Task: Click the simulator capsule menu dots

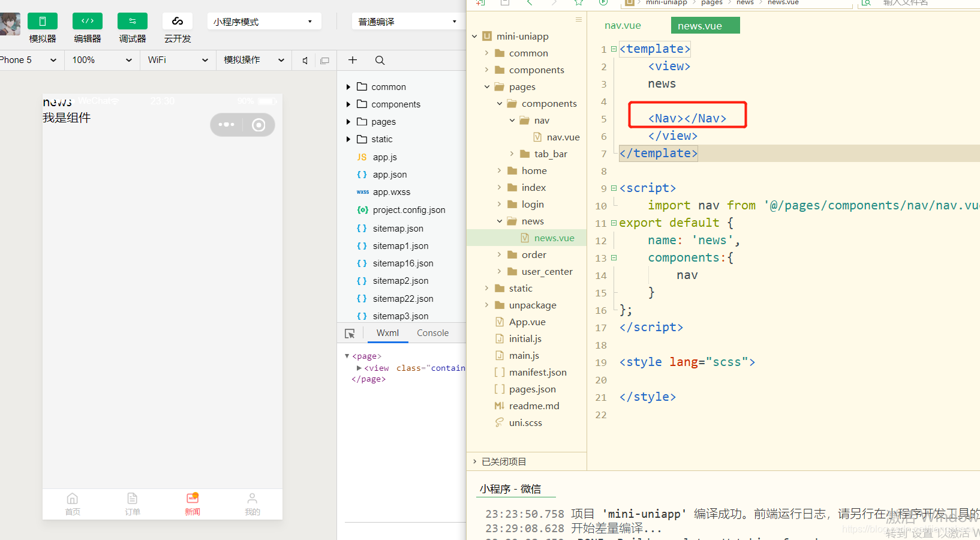Action: [226, 125]
